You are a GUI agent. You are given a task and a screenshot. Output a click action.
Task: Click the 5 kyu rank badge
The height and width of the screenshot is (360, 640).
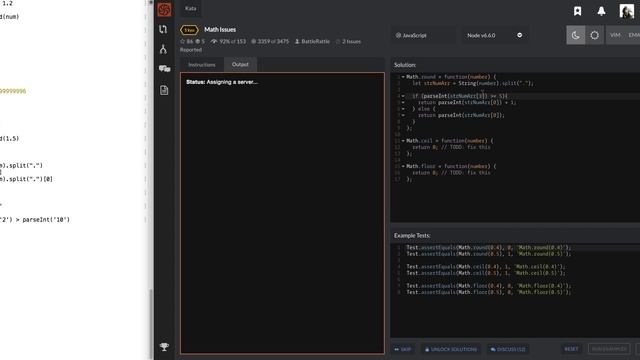point(189,30)
